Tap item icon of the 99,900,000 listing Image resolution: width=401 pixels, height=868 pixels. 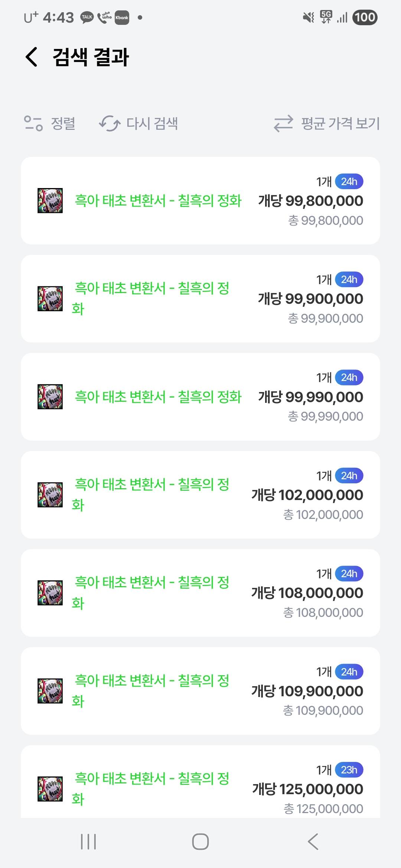[x=50, y=299]
